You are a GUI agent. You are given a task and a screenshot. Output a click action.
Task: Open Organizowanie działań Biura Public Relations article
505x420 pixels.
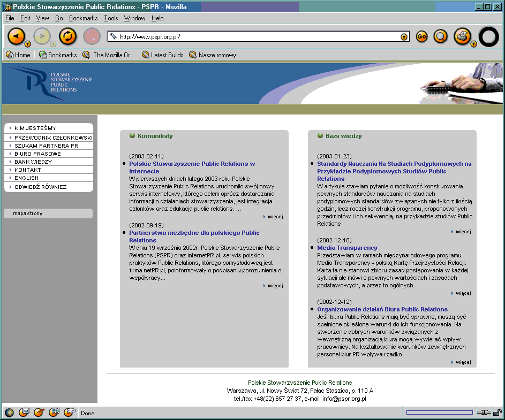pyautogui.click(x=382, y=309)
